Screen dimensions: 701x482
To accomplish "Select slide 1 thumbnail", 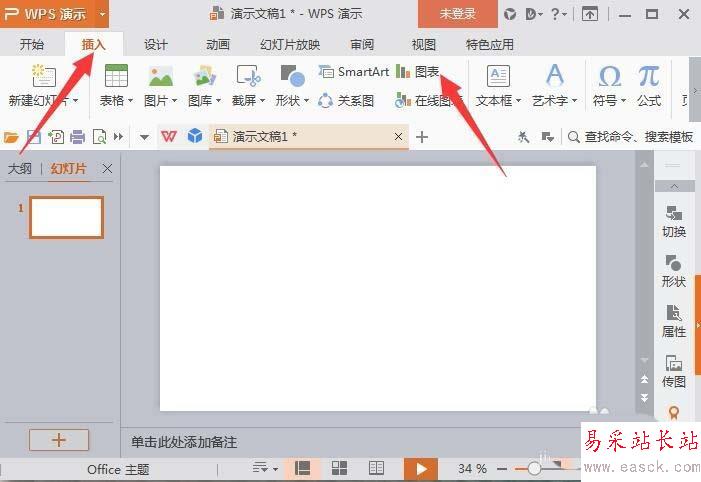I will point(67,217).
